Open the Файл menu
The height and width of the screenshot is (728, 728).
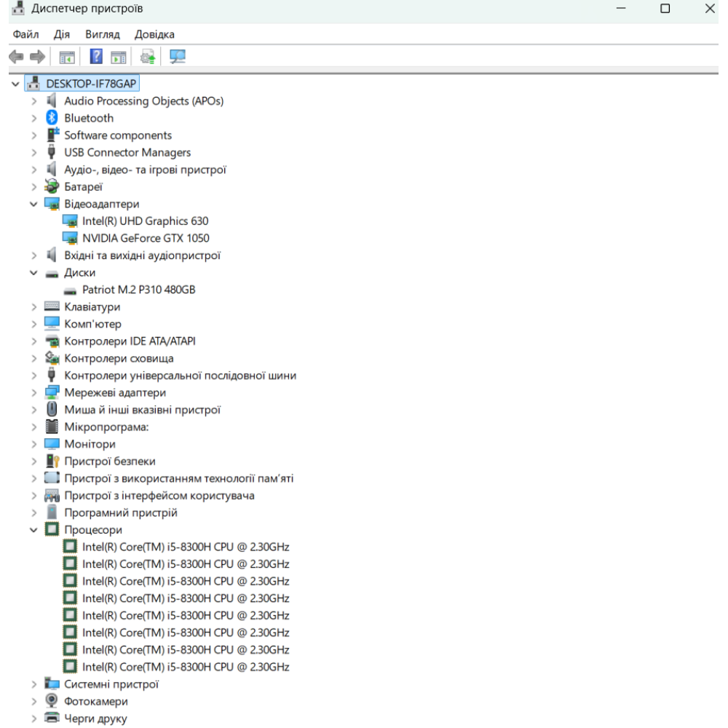tap(25, 34)
